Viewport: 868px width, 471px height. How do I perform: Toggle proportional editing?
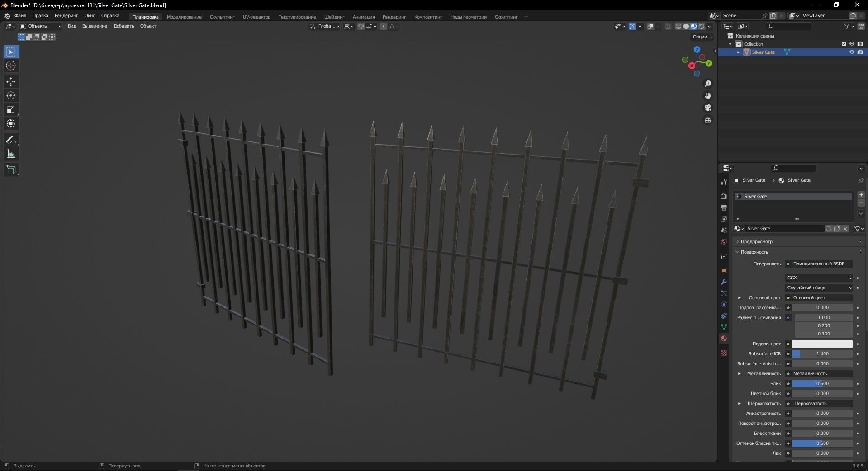tap(384, 26)
